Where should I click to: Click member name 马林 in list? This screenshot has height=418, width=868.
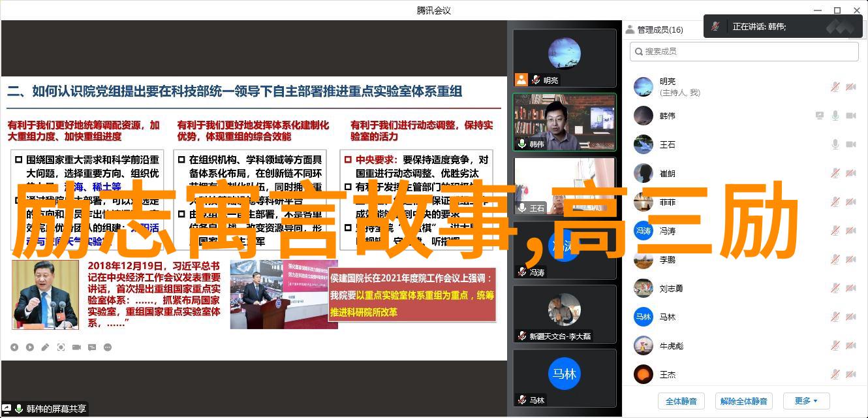[x=668, y=317]
